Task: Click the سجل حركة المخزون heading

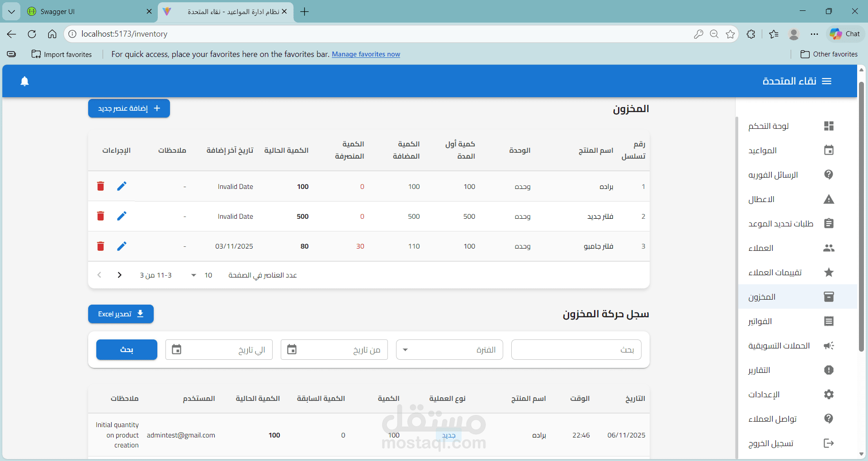Action: (x=606, y=314)
